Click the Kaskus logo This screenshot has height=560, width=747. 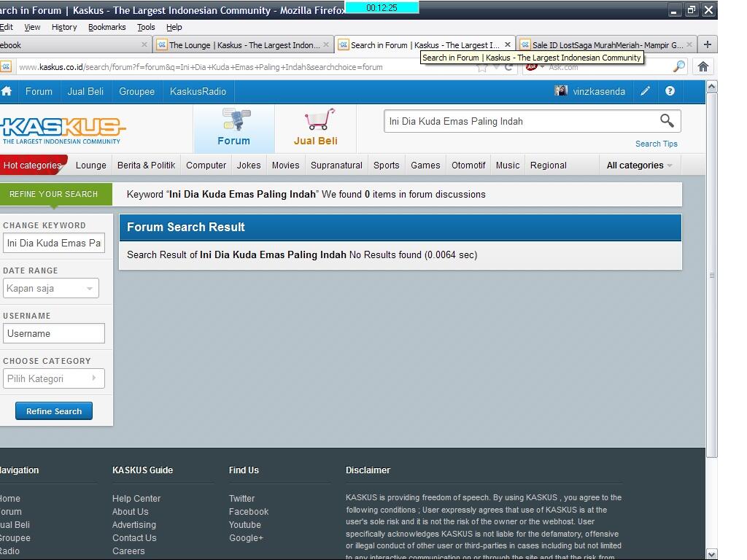pyautogui.click(x=63, y=130)
